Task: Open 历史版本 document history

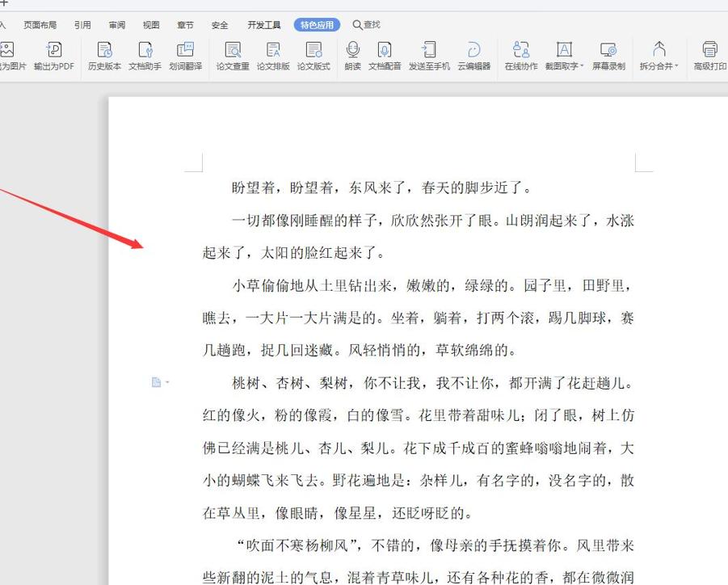Action: pyautogui.click(x=103, y=57)
